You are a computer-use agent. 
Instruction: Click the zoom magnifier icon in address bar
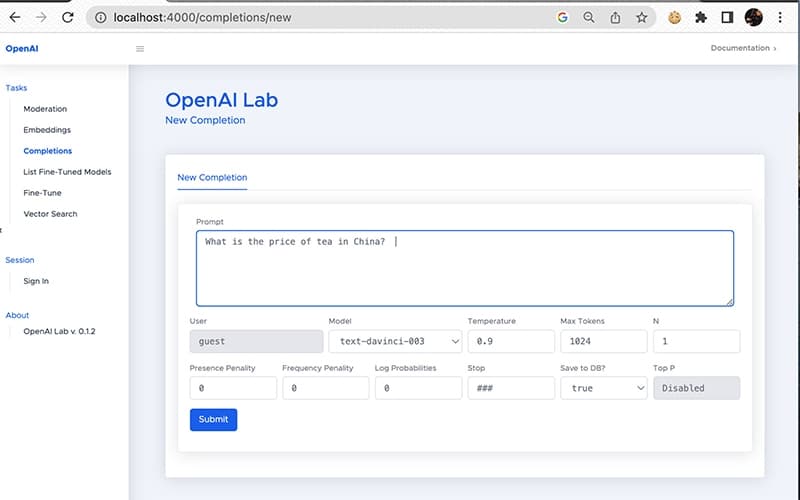589,17
